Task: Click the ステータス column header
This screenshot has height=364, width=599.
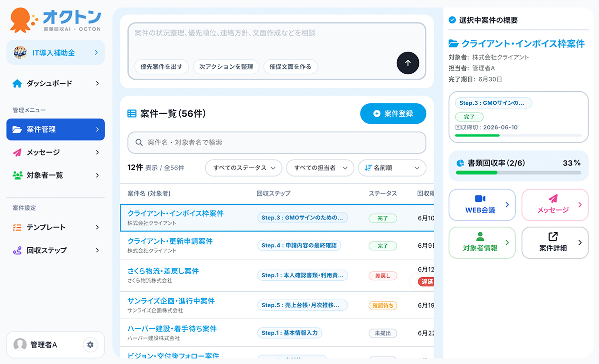Action: tap(383, 193)
